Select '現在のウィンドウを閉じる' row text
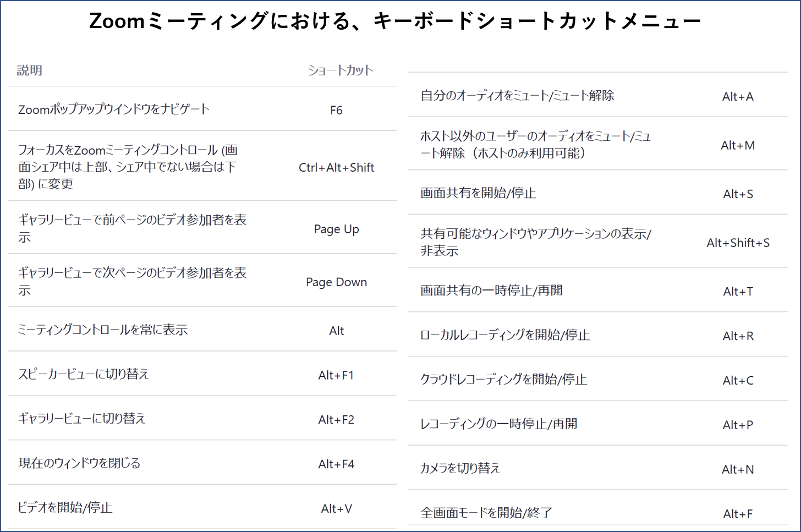Image resolution: width=801 pixels, height=532 pixels. pos(79,463)
